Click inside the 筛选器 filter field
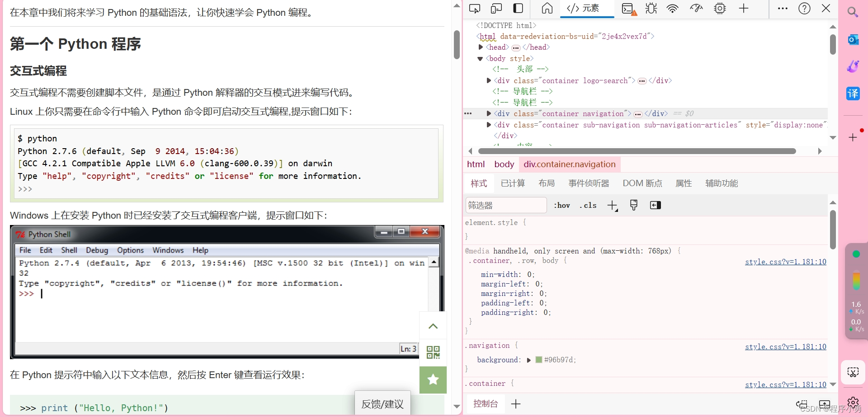This screenshot has width=868, height=417. (x=506, y=206)
